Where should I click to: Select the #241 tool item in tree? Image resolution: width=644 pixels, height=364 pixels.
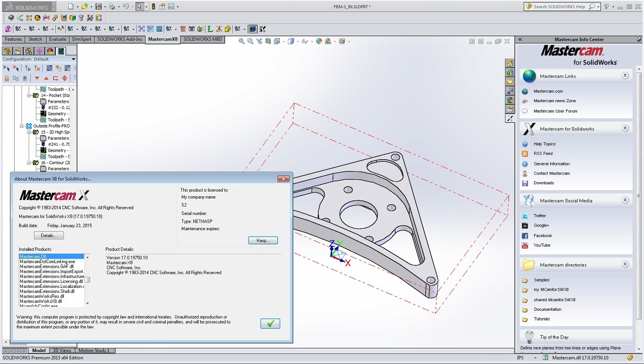pyautogui.click(x=55, y=144)
